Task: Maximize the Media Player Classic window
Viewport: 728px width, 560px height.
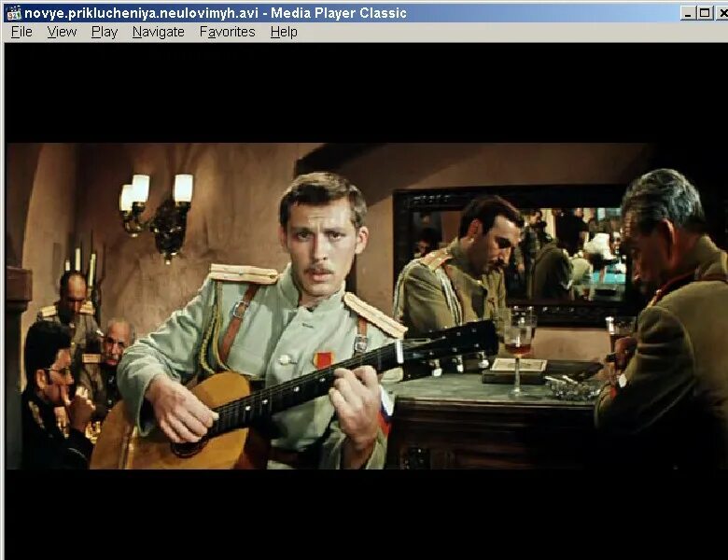Action: pos(705,13)
